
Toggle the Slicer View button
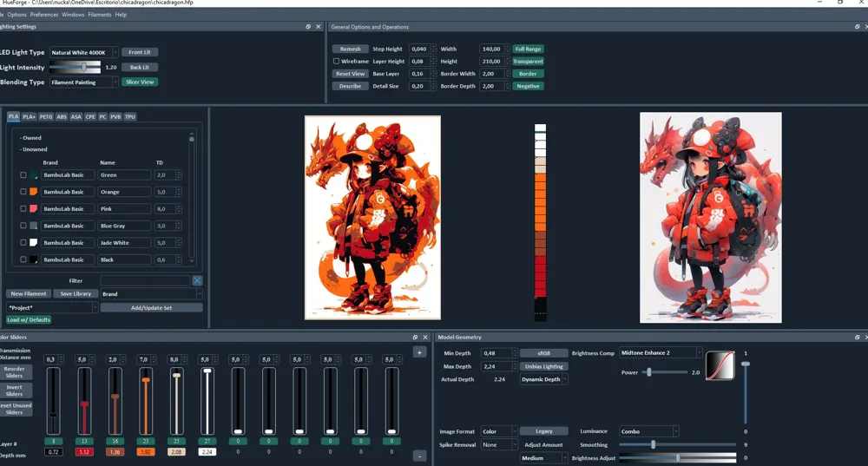tap(140, 82)
